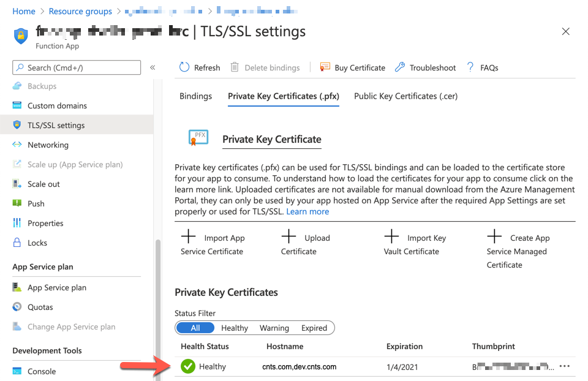Click the Create App Service Managed Certificate label
This screenshot has height=381, width=588.
point(518,251)
